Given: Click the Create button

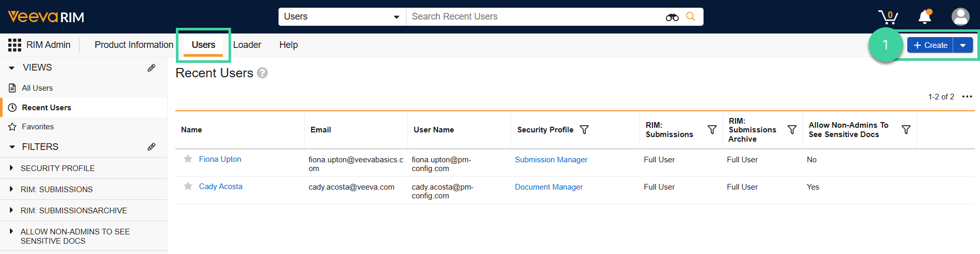Looking at the screenshot, I should 930,45.
